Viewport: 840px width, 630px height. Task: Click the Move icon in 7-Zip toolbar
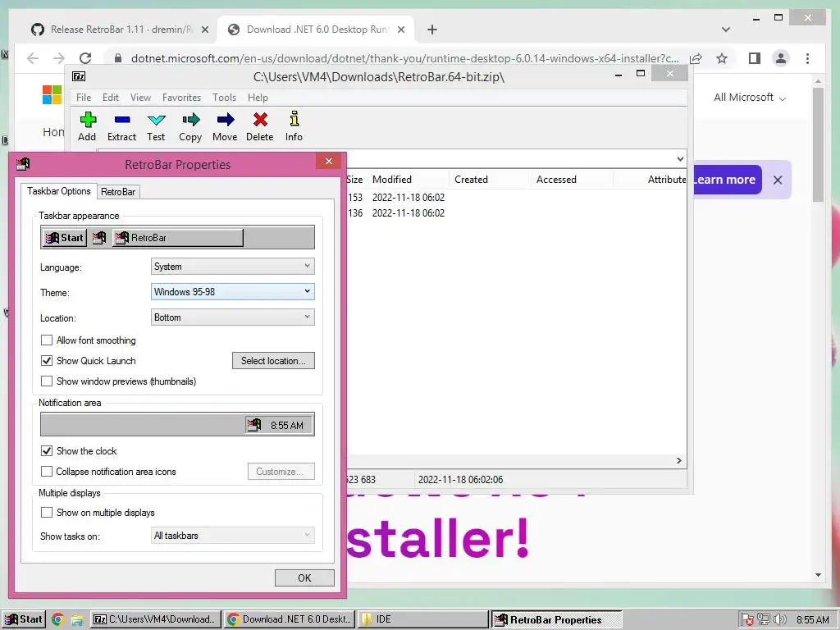tap(226, 120)
